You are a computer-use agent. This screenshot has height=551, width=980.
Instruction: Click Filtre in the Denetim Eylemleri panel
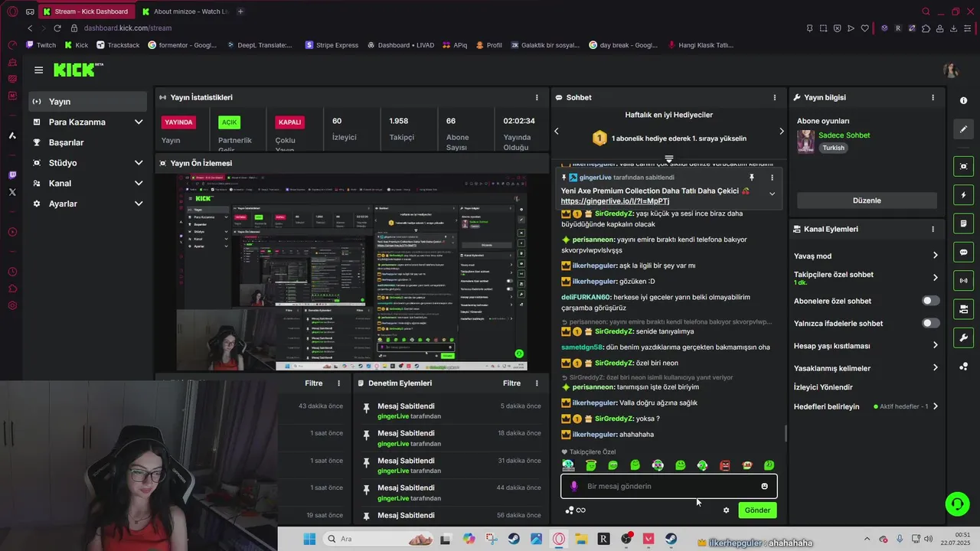point(511,383)
